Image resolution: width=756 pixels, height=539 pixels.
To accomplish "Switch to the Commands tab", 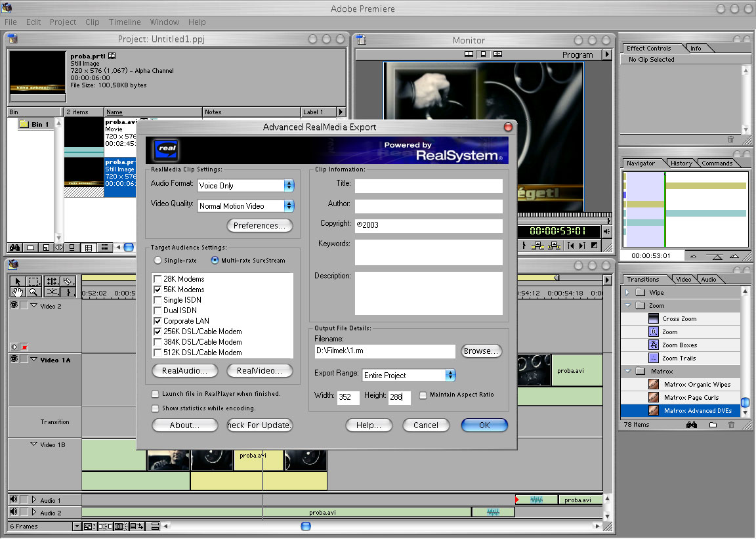I will pyautogui.click(x=717, y=163).
